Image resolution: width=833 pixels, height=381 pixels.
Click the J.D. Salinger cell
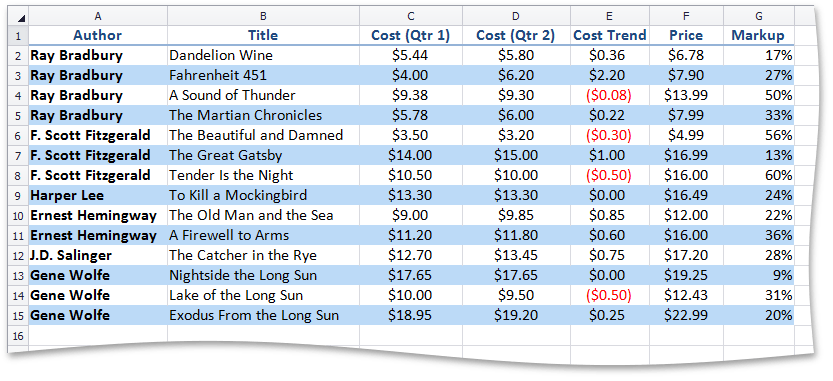coord(98,256)
